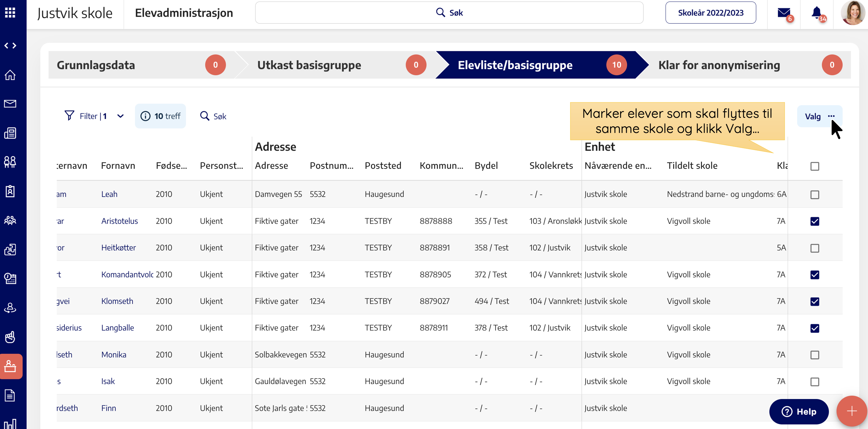Click red plus floating action button
Screen dimensions: 868x429
tap(852, 411)
